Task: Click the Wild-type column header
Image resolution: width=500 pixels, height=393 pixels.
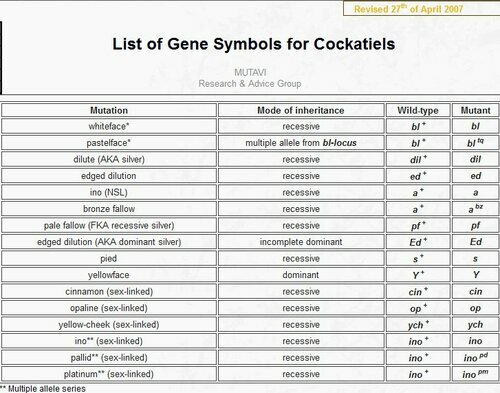Action: [x=418, y=110]
